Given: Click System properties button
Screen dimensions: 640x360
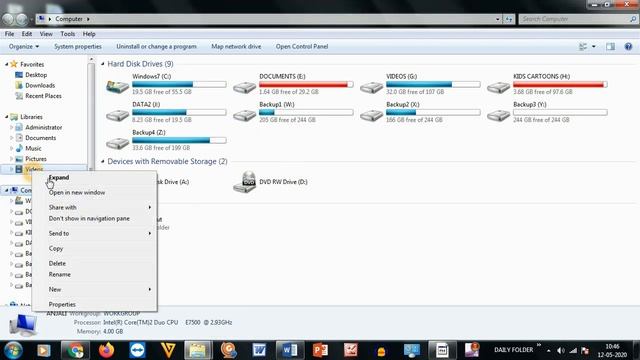Looking at the screenshot, I should click(x=78, y=47).
